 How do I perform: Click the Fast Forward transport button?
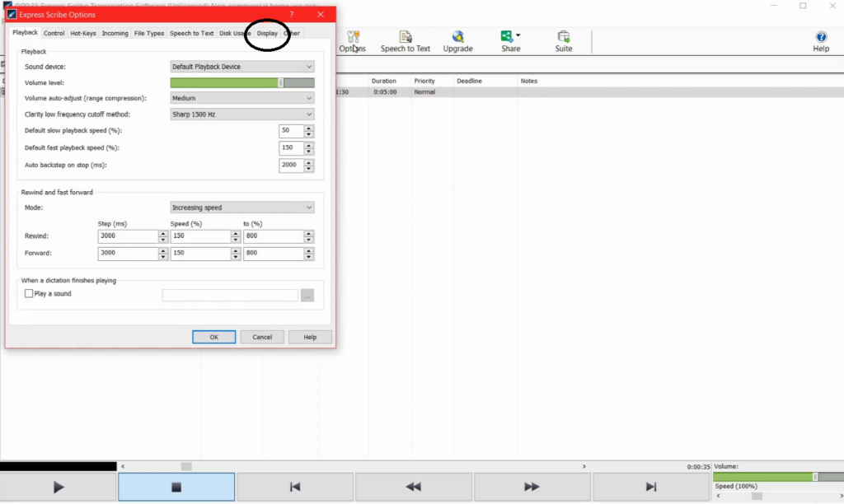[532, 488]
